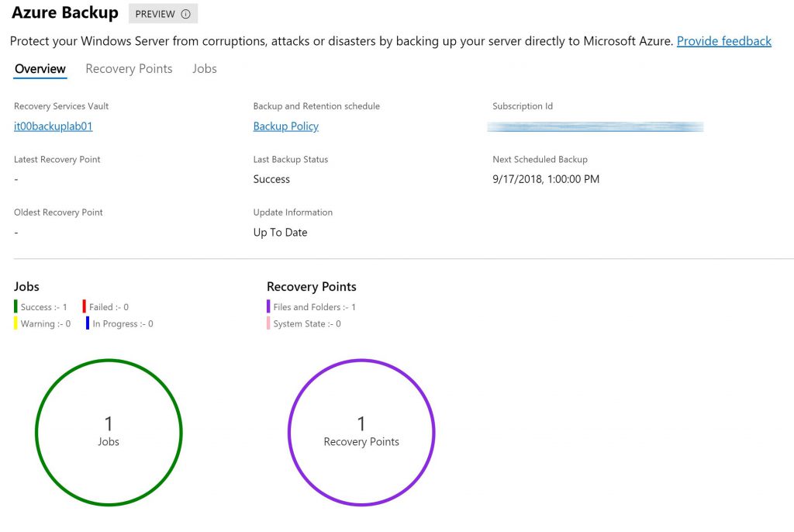Select the Overview tab

pos(40,68)
